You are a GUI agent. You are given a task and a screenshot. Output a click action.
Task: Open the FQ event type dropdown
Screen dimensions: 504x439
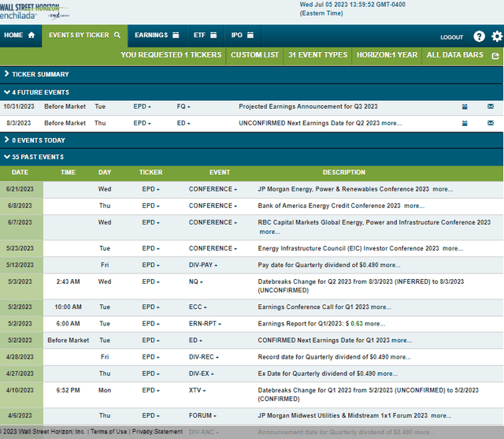click(x=183, y=106)
